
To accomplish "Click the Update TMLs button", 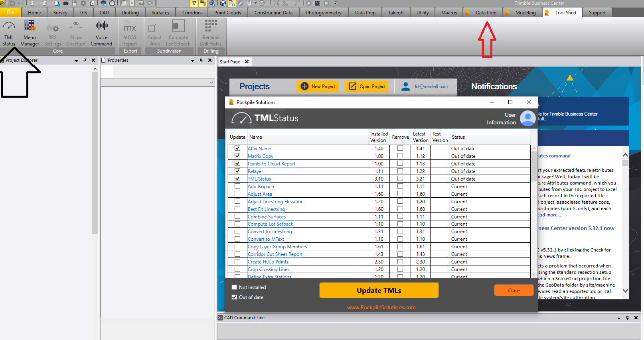I will (x=379, y=290).
